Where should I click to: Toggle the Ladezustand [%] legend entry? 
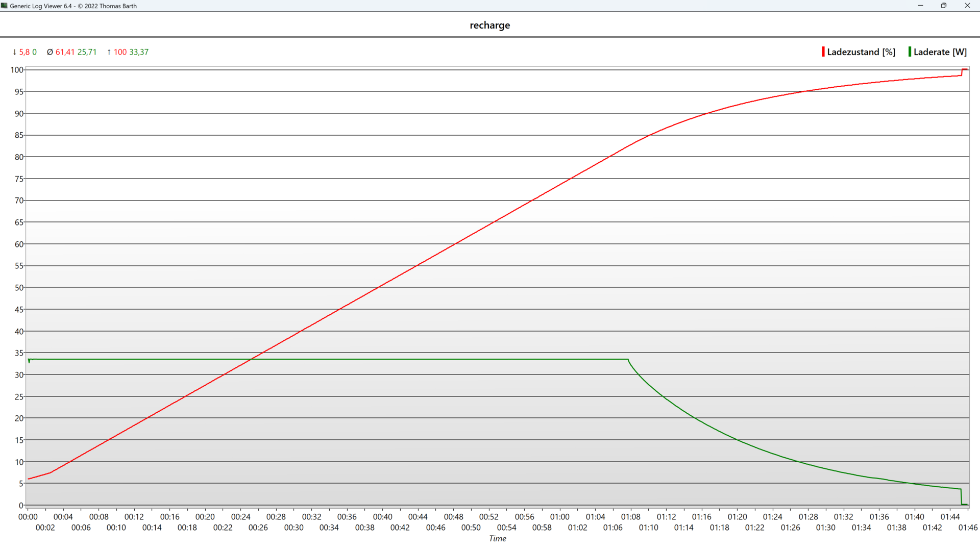coord(861,52)
